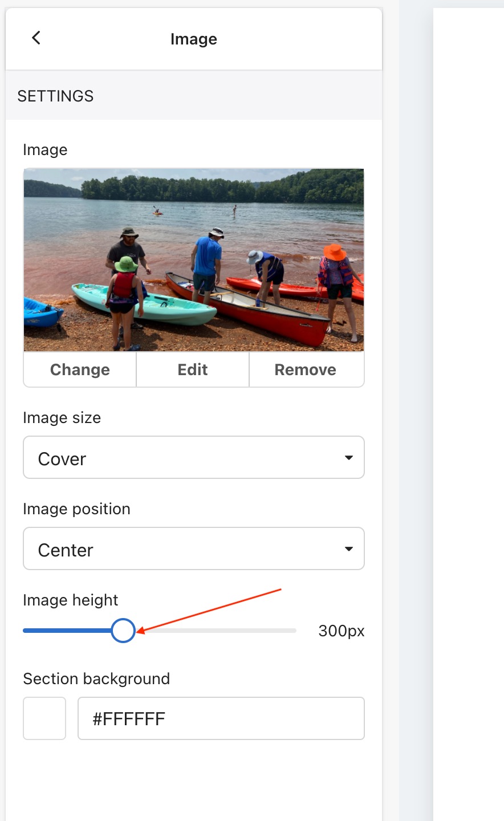Screen dimensions: 504x821
Task: Click the Image panel title
Action: [x=194, y=39]
